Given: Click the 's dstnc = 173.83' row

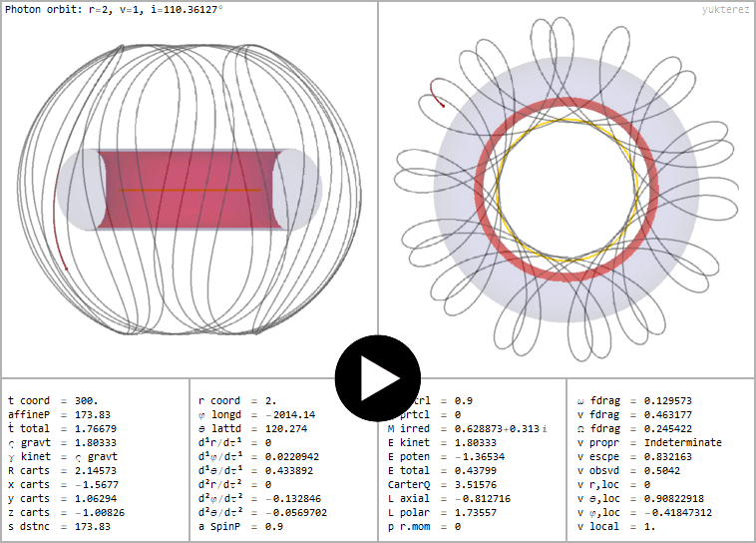Looking at the screenshot, I should pyautogui.click(x=59, y=527).
